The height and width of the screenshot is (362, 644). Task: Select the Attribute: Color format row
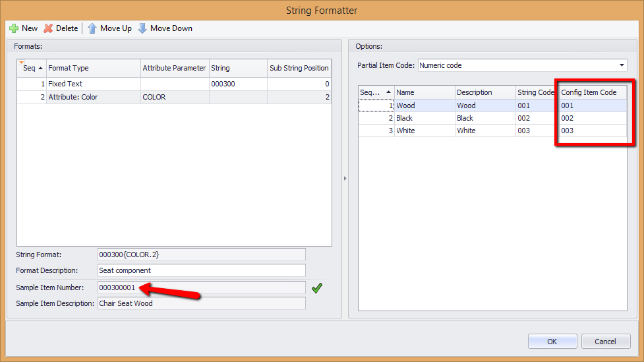(174, 97)
